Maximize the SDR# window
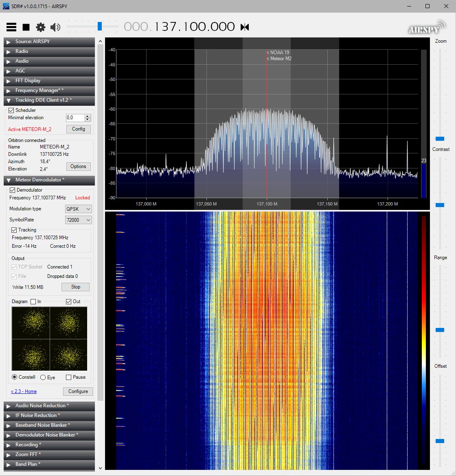456x476 pixels. [427, 6]
